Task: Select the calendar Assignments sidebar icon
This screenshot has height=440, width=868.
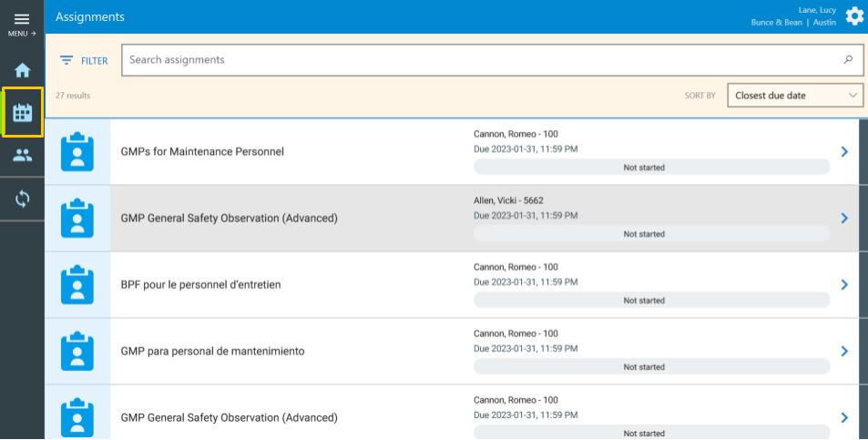Action: coord(22,113)
